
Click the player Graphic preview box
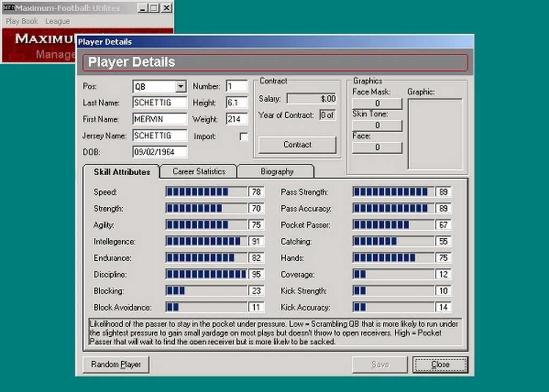(x=435, y=133)
